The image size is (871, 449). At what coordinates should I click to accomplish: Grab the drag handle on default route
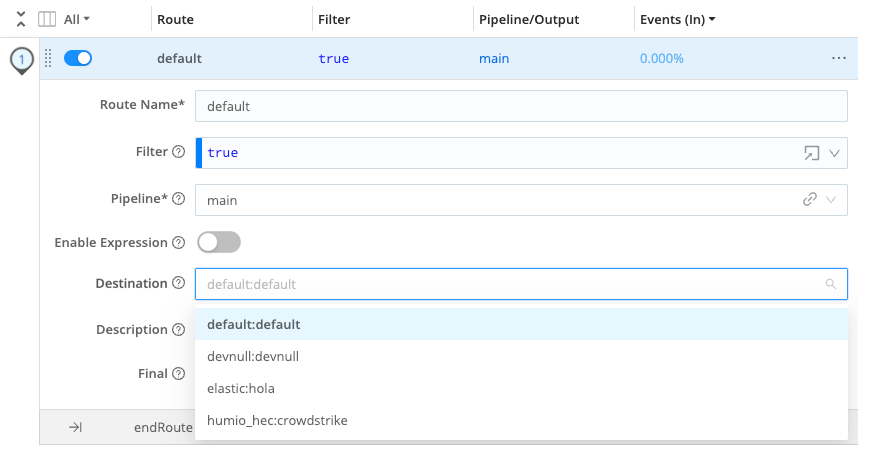point(47,59)
